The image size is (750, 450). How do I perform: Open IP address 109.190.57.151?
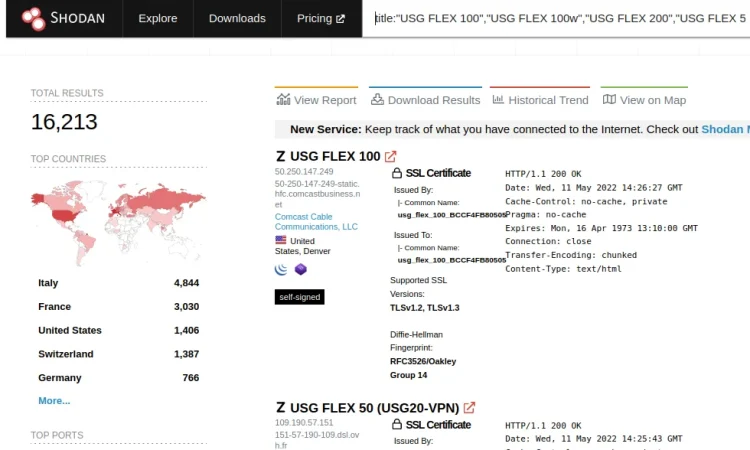(x=304, y=423)
